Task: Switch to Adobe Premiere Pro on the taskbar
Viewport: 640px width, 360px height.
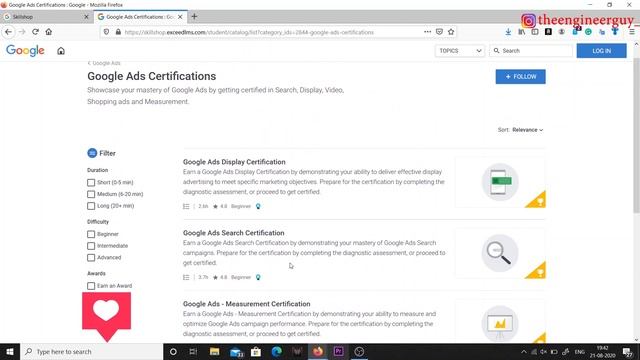Action: (x=338, y=352)
